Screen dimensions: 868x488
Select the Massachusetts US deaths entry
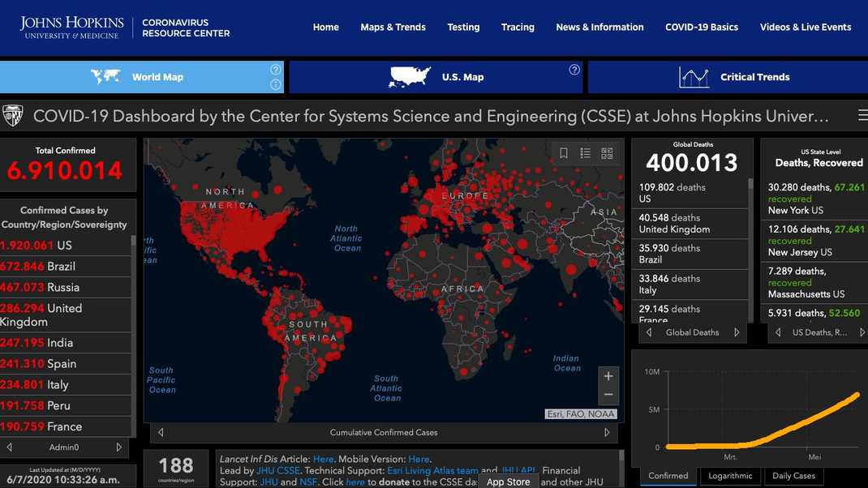pos(814,283)
